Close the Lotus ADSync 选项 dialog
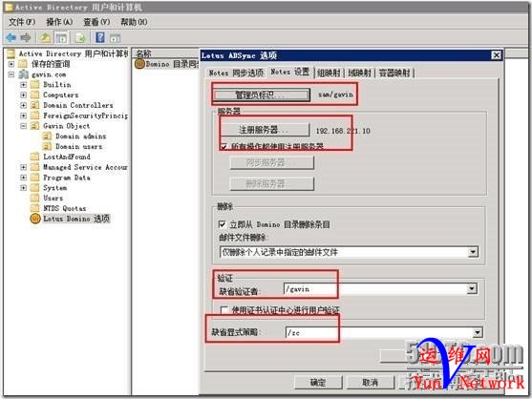532x399 pixels. 497,55
